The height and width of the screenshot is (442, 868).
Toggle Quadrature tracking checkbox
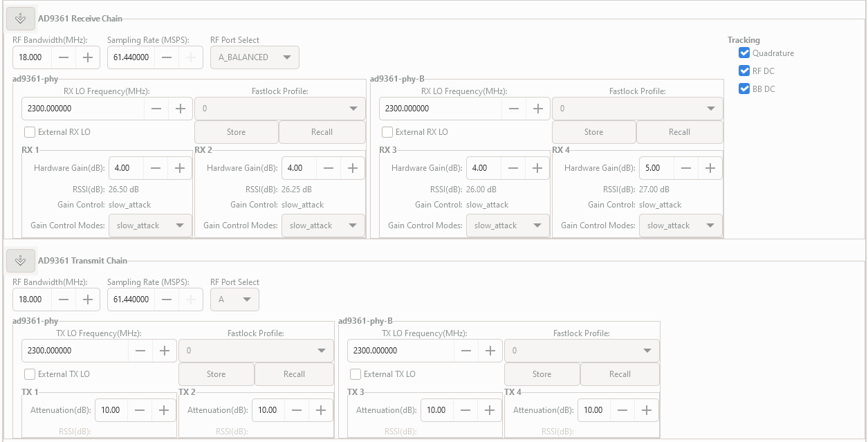point(744,53)
